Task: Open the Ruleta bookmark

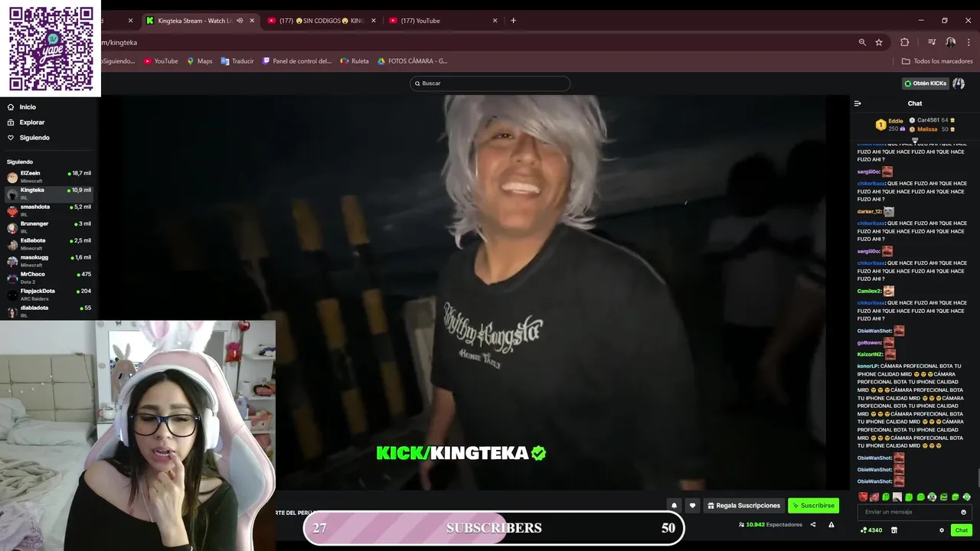Action: pos(354,61)
